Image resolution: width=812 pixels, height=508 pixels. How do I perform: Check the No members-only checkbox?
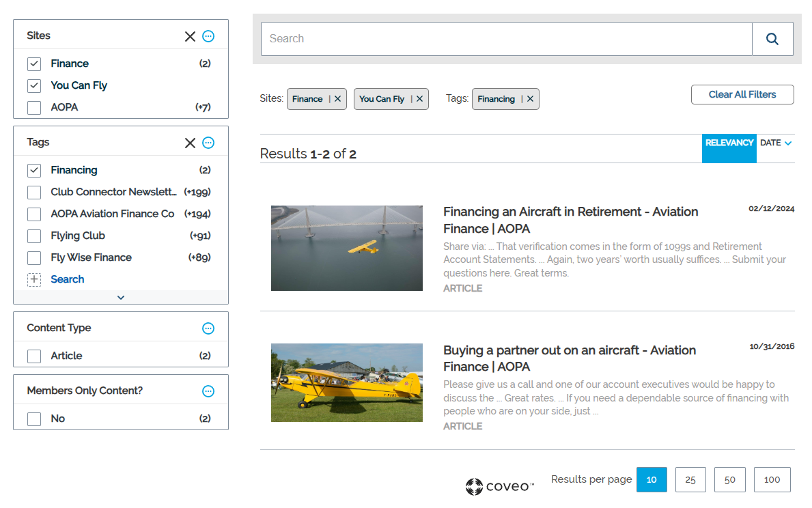[x=34, y=419]
